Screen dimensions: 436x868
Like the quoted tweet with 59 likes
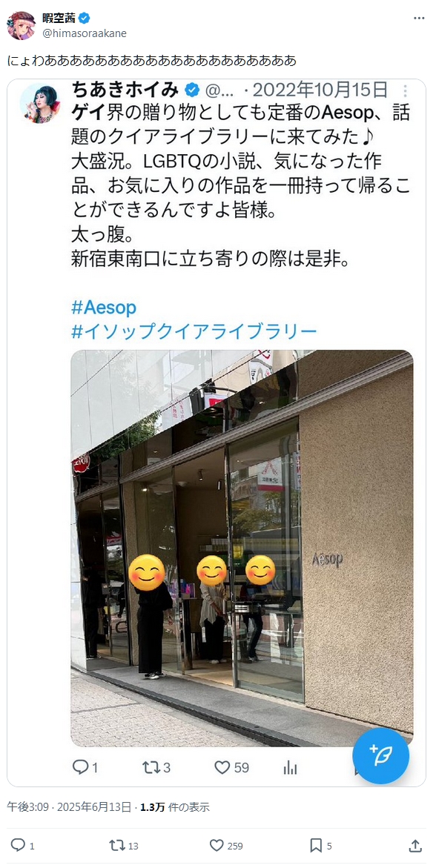(222, 767)
